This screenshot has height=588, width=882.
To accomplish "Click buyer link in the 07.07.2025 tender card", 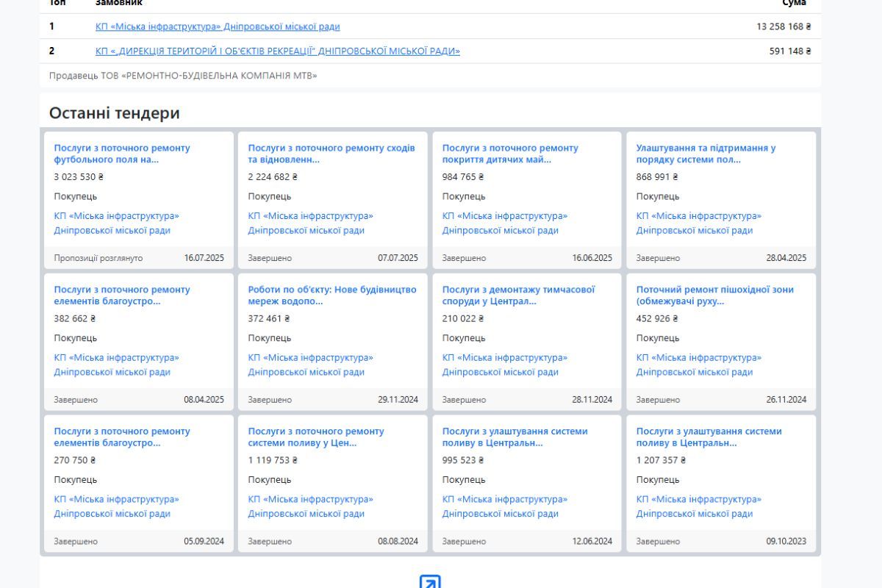I will pyautogui.click(x=310, y=223).
